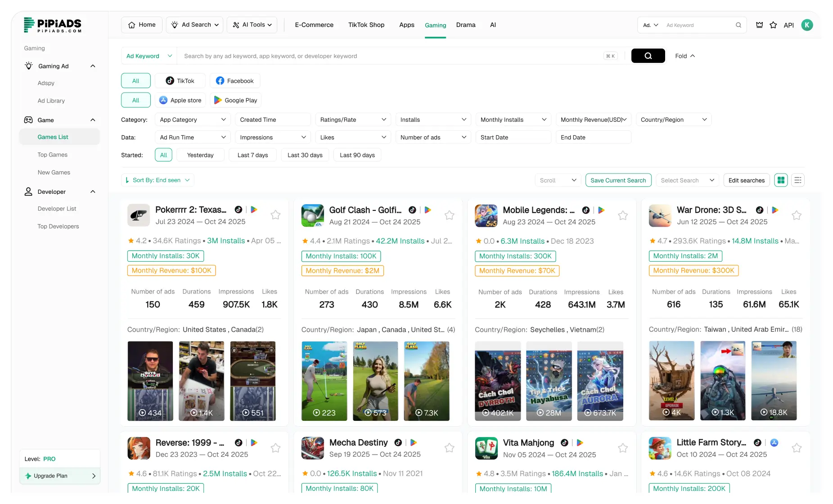Click the PiPiADS logo
This screenshot has height=504, width=833.
[53, 25]
